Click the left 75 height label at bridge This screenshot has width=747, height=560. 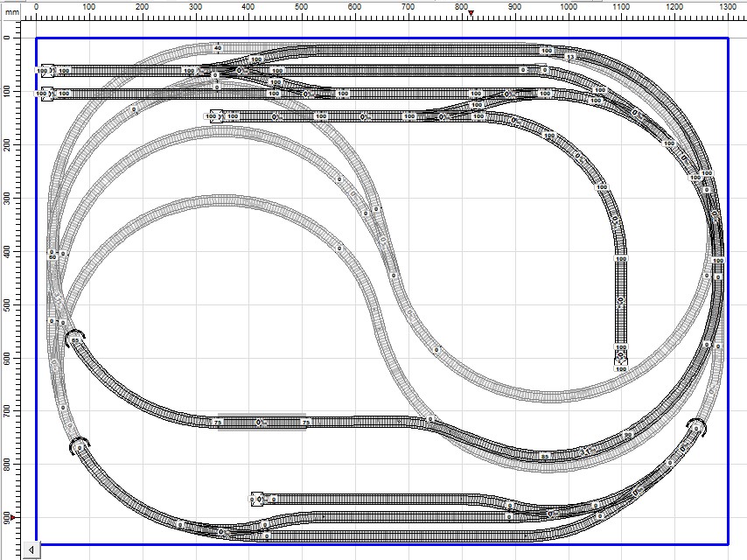[x=218, y=422]
